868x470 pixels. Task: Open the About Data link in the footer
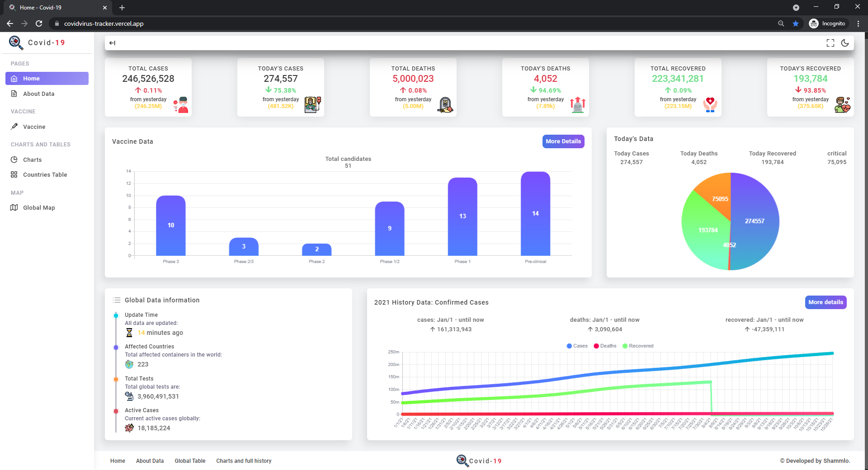[150, 461]
